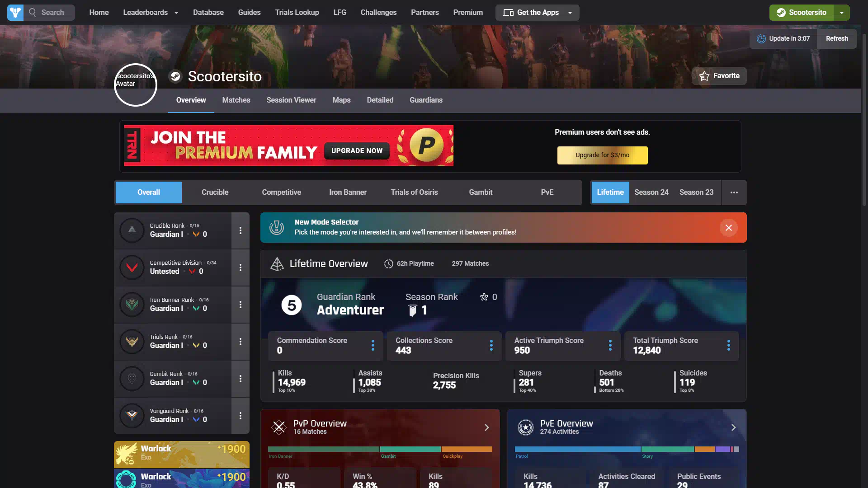Image resolution: width=868 pixels, height=488 pixels.
Task: Open the Session Viewer tab
Action: click(291, 100)
